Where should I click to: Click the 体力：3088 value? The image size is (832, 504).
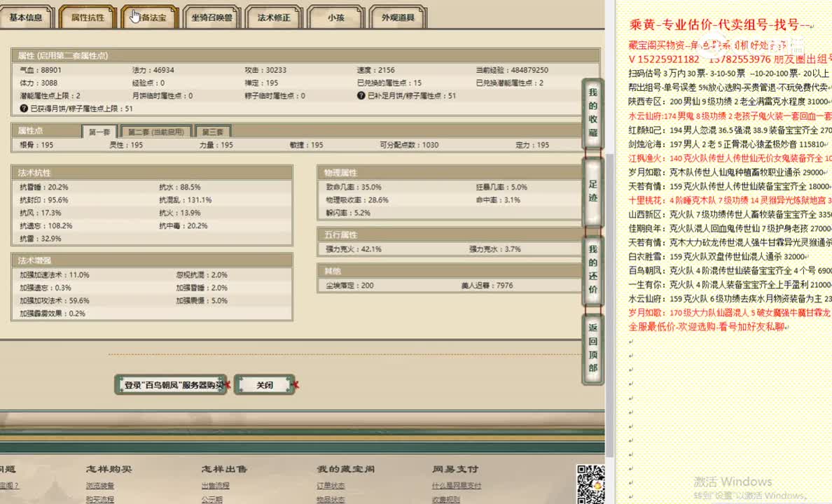39,83
